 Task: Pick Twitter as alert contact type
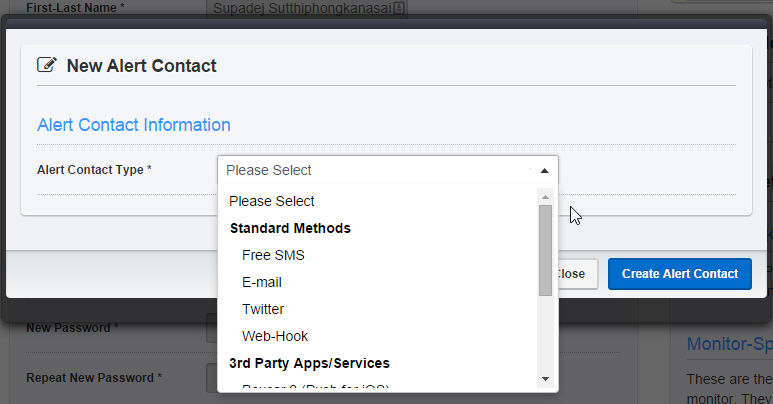(x=263, y=309)
